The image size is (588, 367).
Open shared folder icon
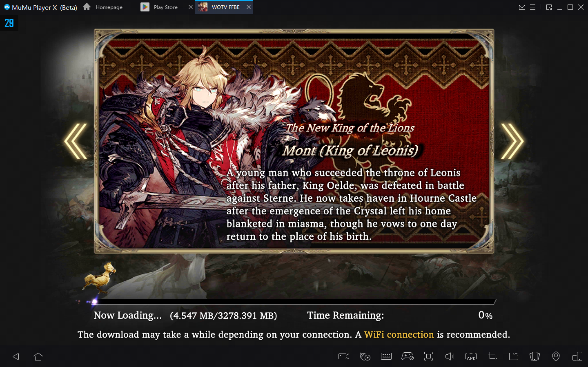click(514, 356)
